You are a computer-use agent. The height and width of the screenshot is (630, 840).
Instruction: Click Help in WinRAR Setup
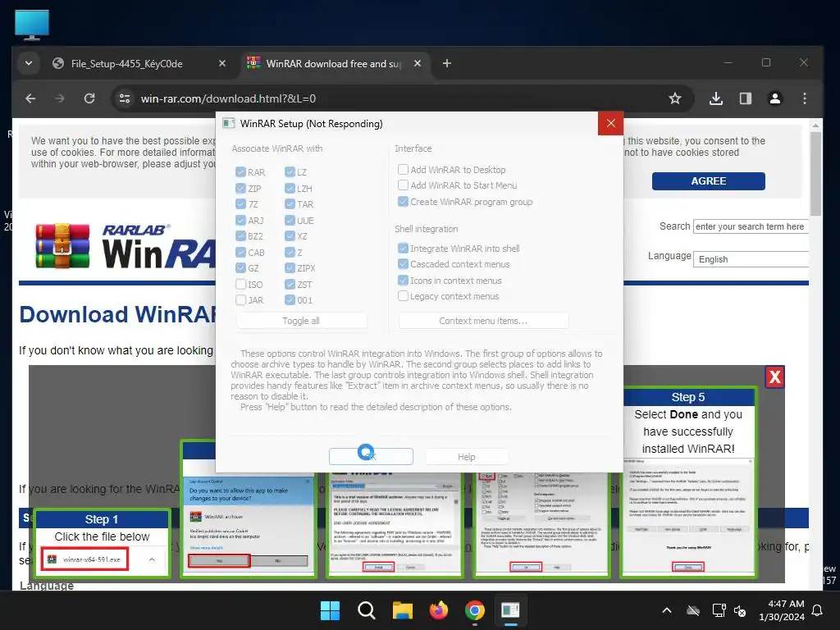pos(466,456)
